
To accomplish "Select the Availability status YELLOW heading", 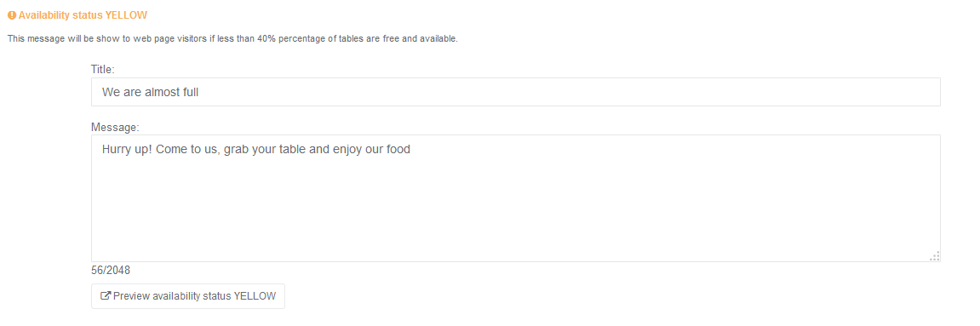I will pyautogui.click(x=77, y=15).
